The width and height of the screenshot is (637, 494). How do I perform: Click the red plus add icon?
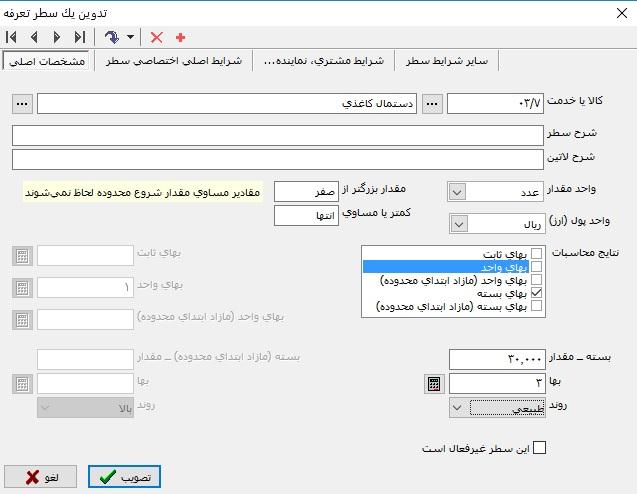click(x=181, y=37)
